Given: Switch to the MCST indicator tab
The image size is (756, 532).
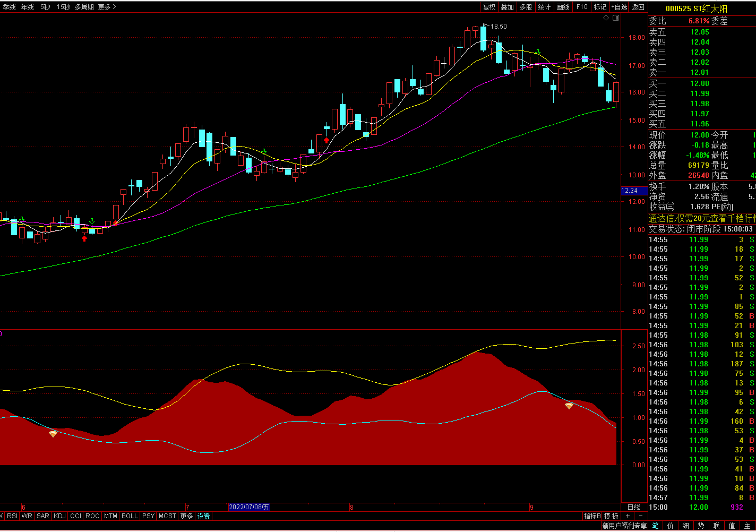Looking at the screenshot, I should pyautogui.click(x=167, y=516).
